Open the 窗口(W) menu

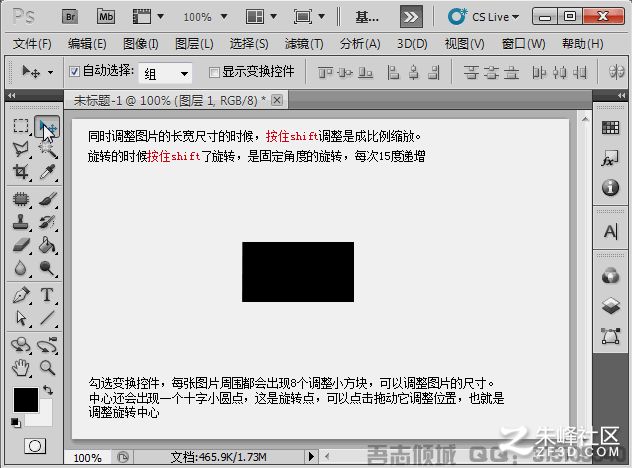(523, 44)
